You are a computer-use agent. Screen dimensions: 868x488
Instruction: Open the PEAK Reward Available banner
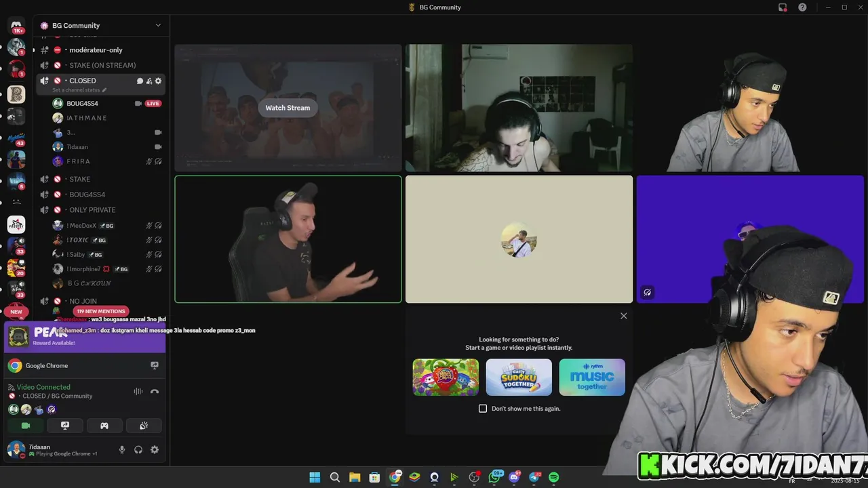point(85,338)
